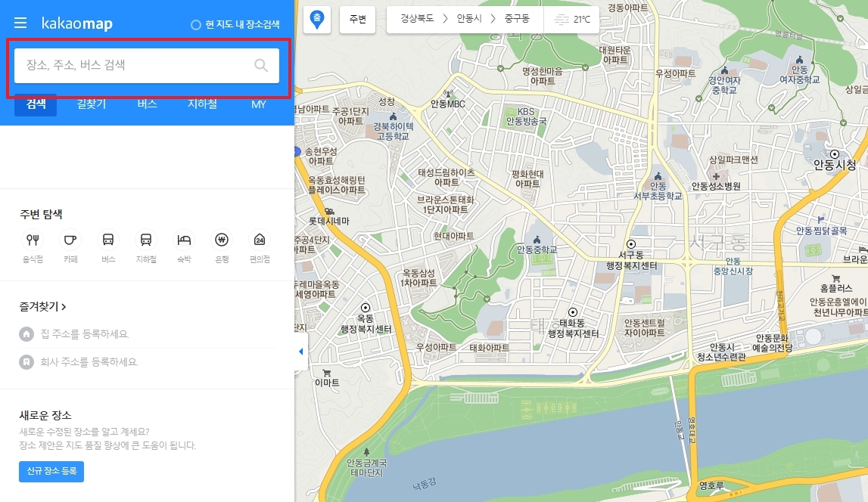Select the 음식점 nearby search icon
Image resolution: width=868 pixels, height=502 pixels.
click(33, 240)
